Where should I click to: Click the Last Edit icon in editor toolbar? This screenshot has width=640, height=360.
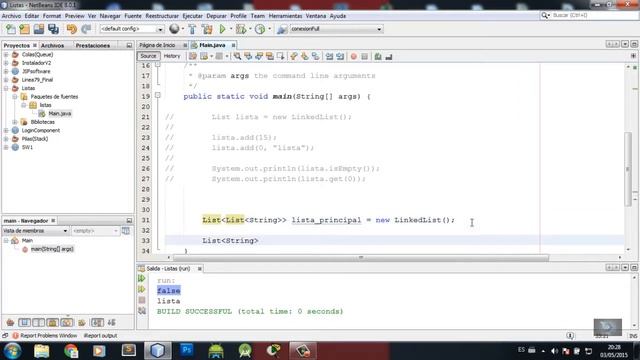click(x=193, y=56)
